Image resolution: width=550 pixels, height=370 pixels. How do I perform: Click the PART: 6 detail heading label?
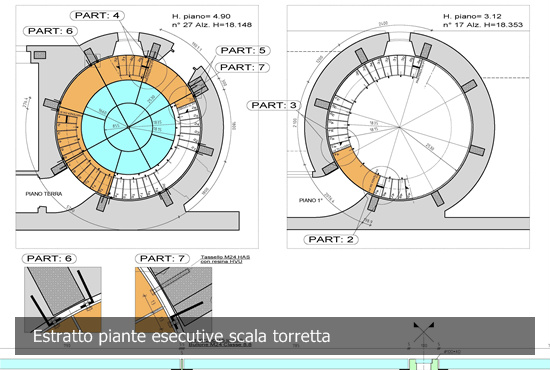point(49,258)
